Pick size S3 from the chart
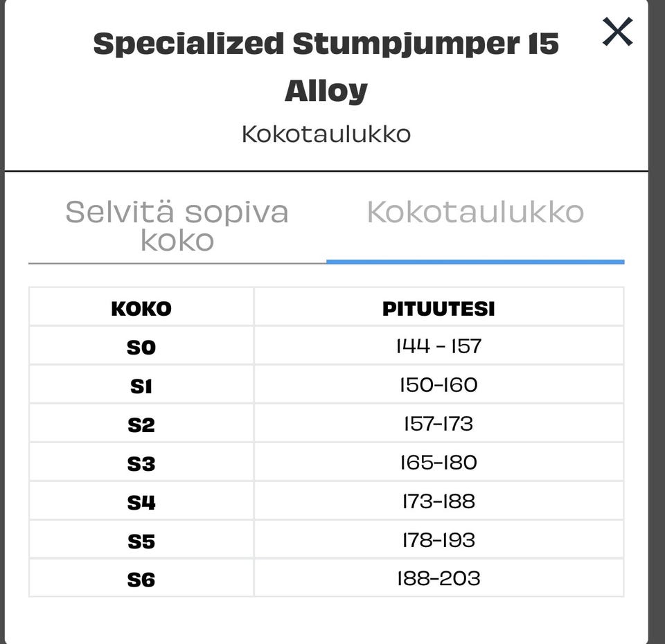Viewport: 665px width, 644px height. [x=141, y=463]
